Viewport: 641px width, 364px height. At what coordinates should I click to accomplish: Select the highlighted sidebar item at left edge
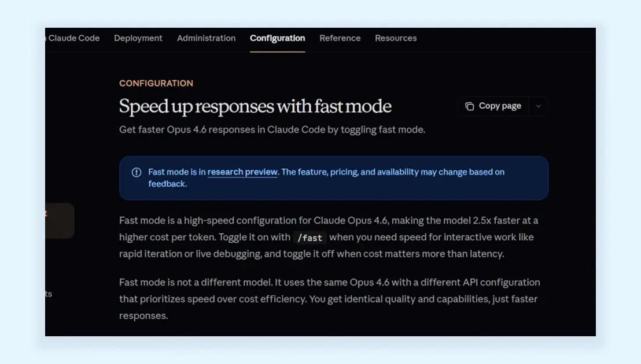click(60, 220)
